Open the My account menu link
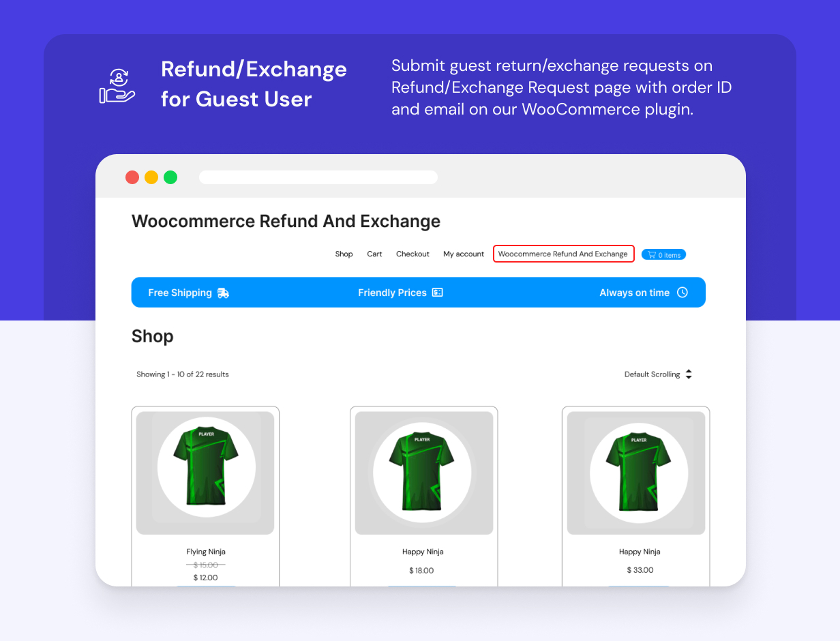The width and height of the screenshot is (840, 641). [x=464, y=254]
